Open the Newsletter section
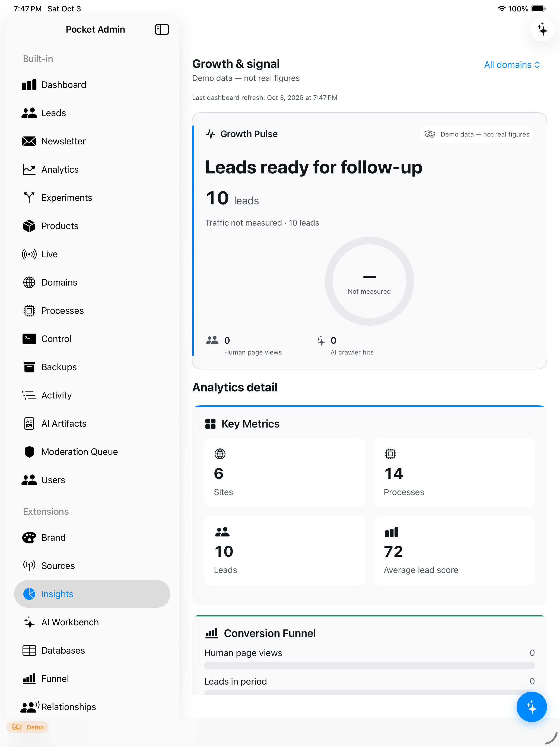Image resolution: width=560 pixels, height=747 pixels. tap(92, 141)
